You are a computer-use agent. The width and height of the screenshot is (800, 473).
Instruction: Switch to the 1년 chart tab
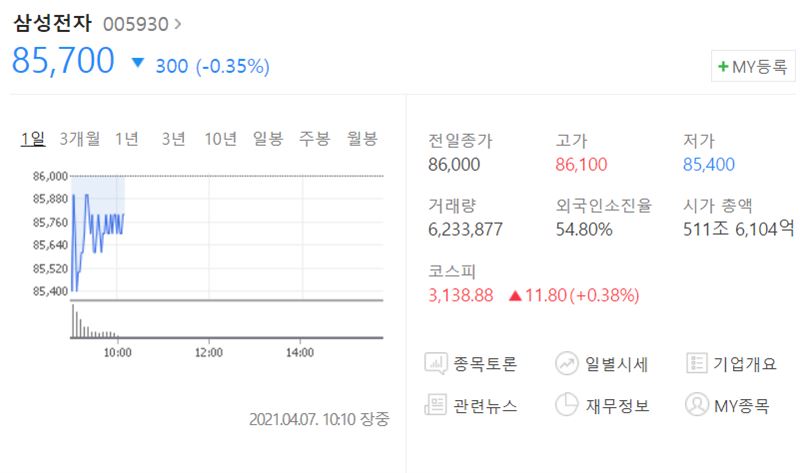tap(127, 138)
